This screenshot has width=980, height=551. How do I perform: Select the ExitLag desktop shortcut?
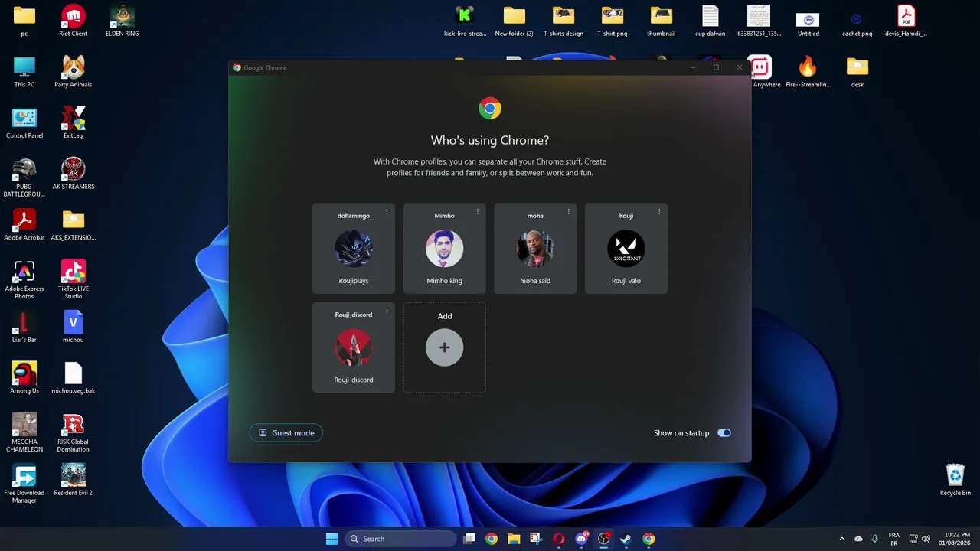click(73, 122)
